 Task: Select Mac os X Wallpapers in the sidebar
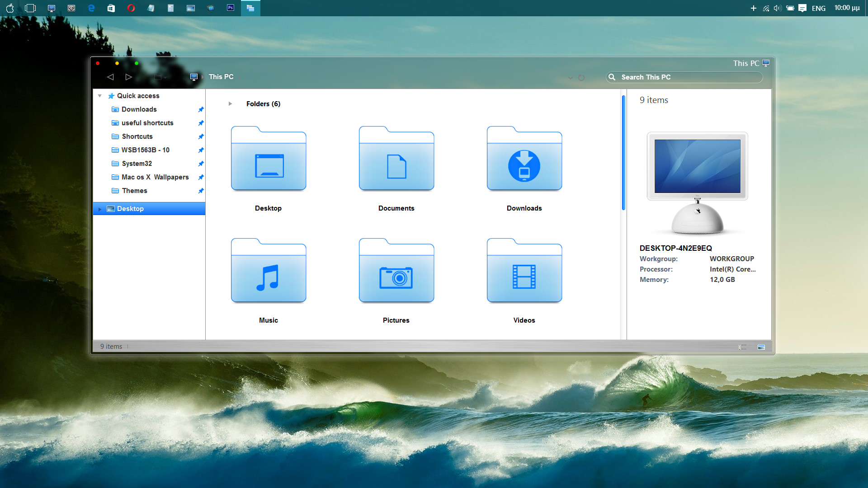pos(155,177)
